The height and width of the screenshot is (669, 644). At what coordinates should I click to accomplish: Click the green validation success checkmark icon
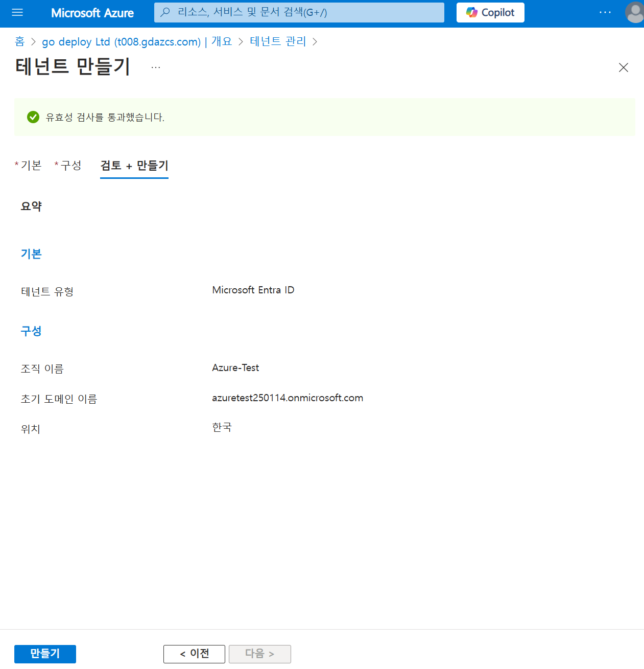33,117
